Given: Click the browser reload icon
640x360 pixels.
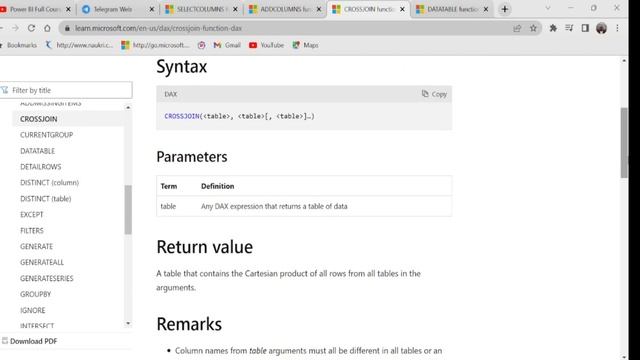Looking at the screenshot, I should 31,28.
